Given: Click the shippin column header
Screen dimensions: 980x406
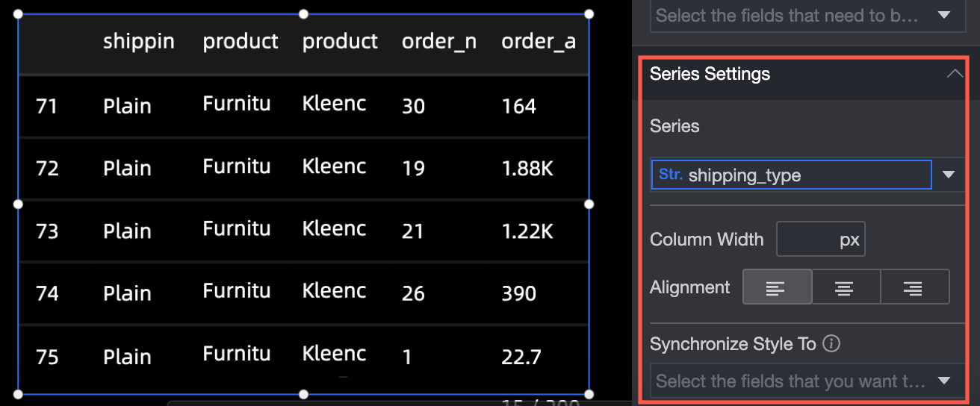Looking at the screenshot, I should tap(138, 42).
